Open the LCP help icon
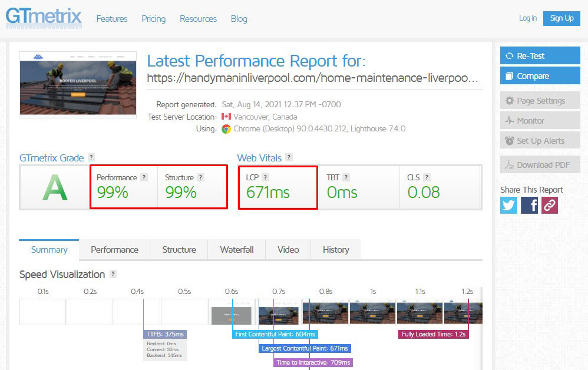 [265, 176]
